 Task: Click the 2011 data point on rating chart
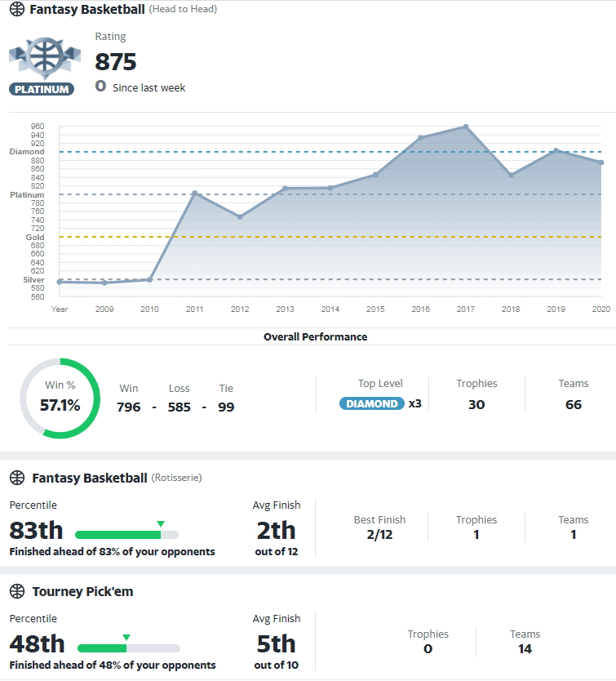[195, 193]
